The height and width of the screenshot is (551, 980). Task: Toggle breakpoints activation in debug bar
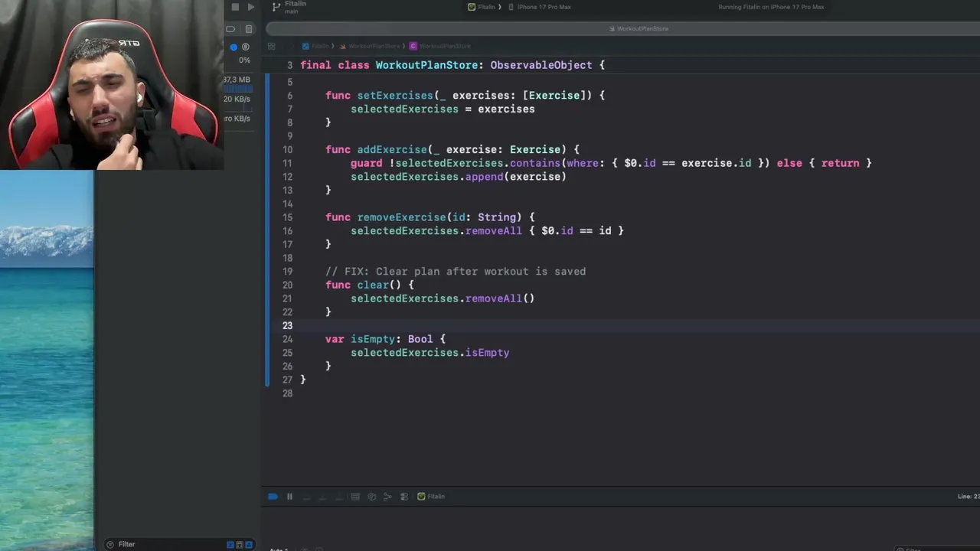point(273,497)
